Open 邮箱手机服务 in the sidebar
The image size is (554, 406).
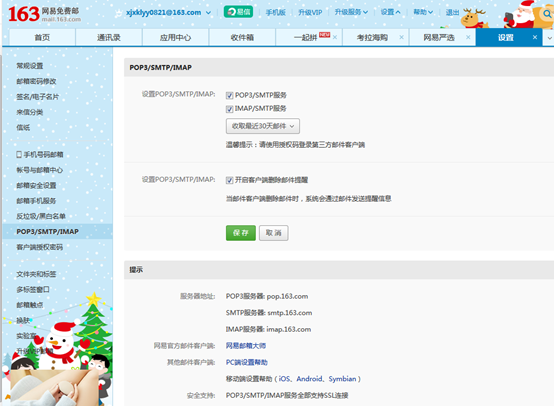tap(36, 201)
